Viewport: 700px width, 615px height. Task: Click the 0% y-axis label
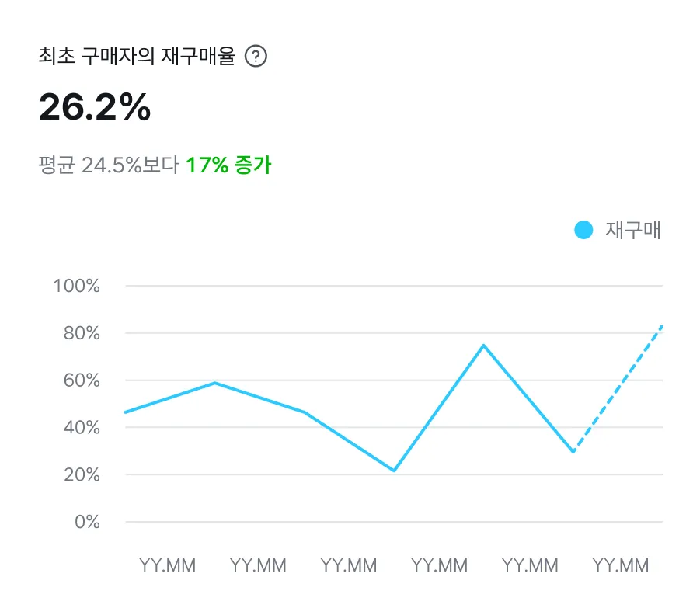point(87,522)
